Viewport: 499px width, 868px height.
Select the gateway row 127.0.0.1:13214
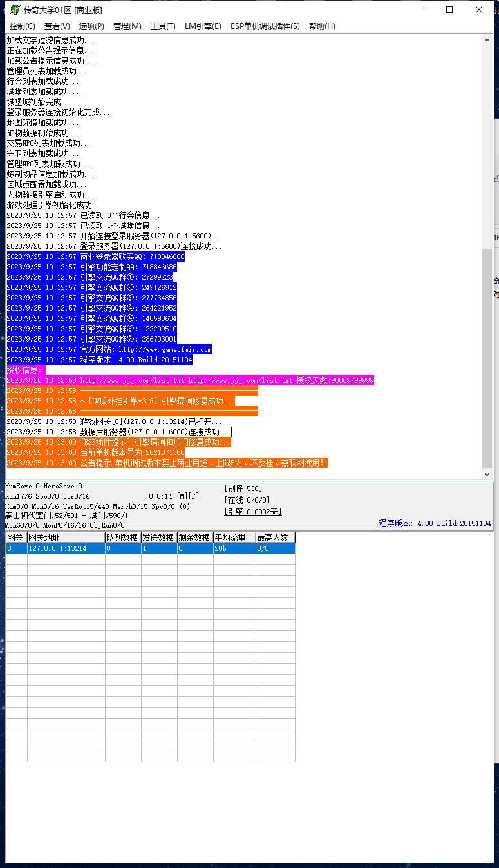click(151, 548)
